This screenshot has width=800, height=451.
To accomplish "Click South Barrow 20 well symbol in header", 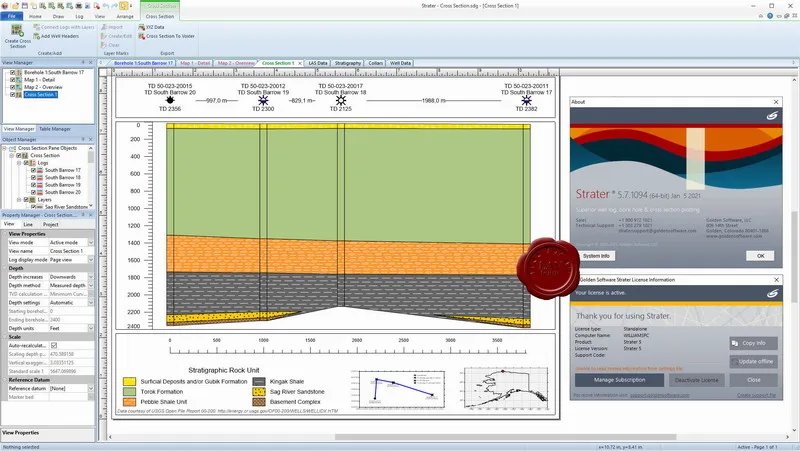I will tap(170, 100).
